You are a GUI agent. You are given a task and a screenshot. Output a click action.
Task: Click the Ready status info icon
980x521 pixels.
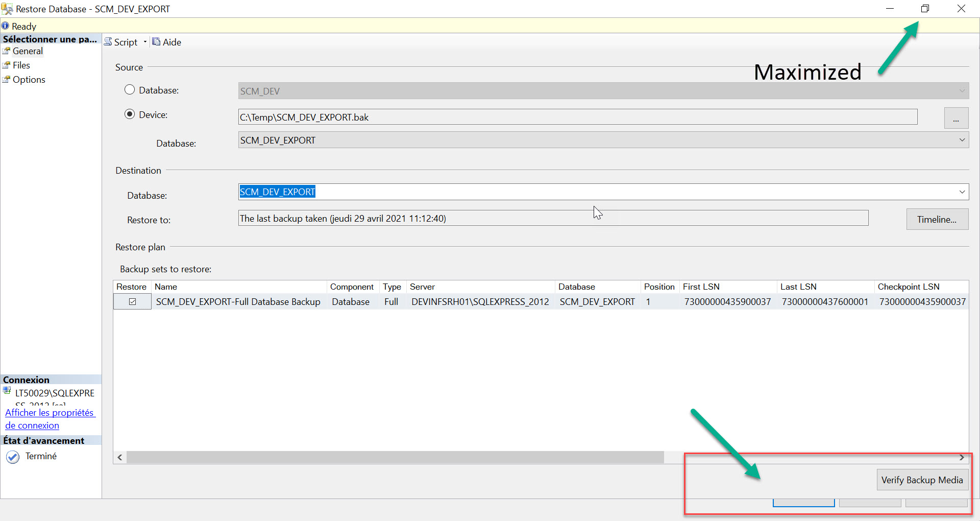(6, 26)
